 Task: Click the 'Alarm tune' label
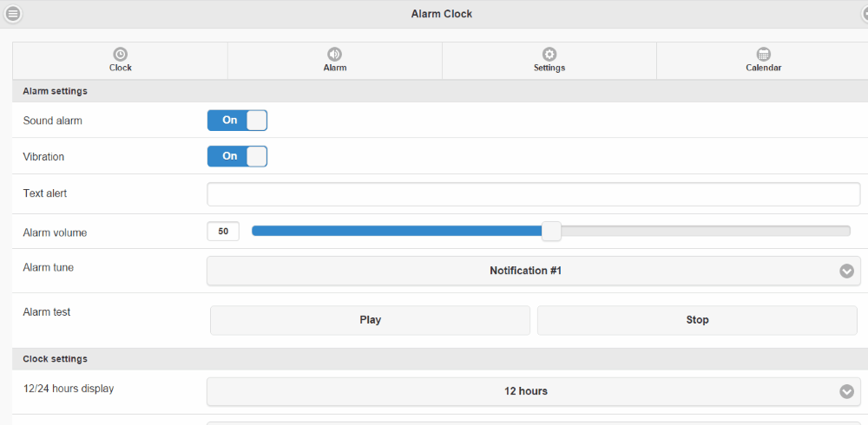(x=48, y=267)
